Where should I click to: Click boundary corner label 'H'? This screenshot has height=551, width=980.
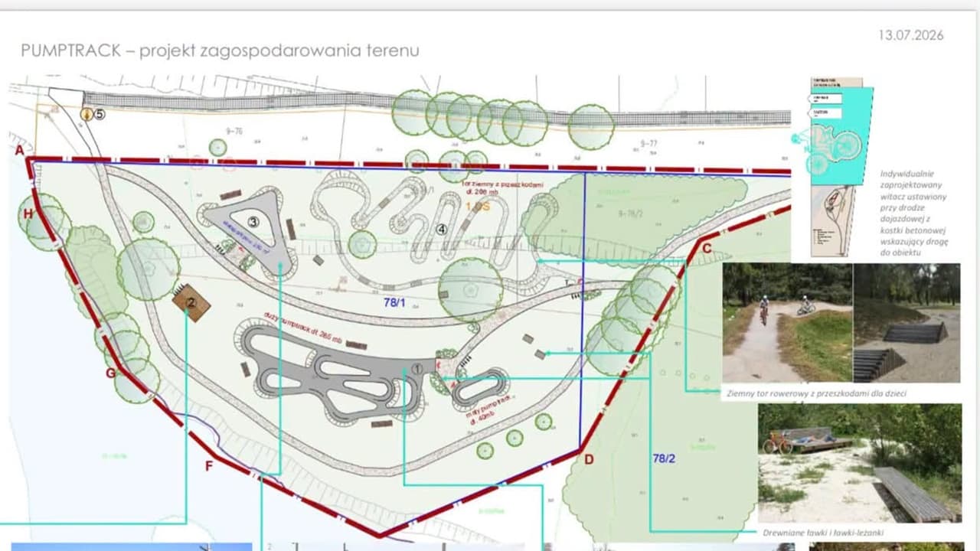[28, 214]
